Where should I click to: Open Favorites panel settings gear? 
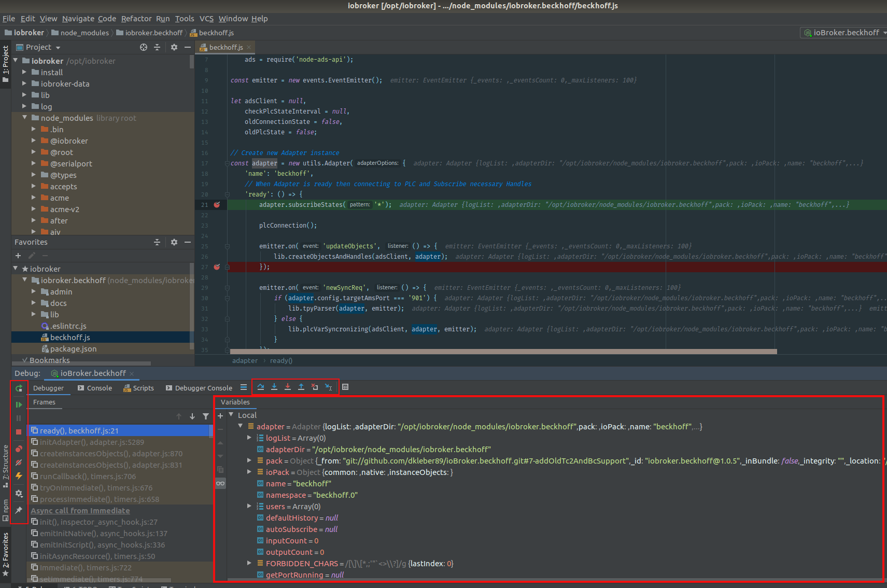point(174,242)
